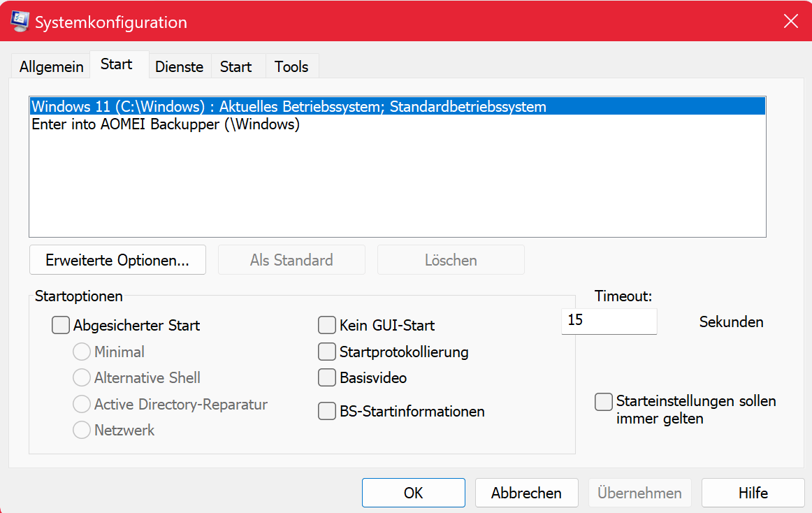The image size is (812, 513).
Task: Enable Startprotokollierung checkbox
Action: click(x=327, y=352)
